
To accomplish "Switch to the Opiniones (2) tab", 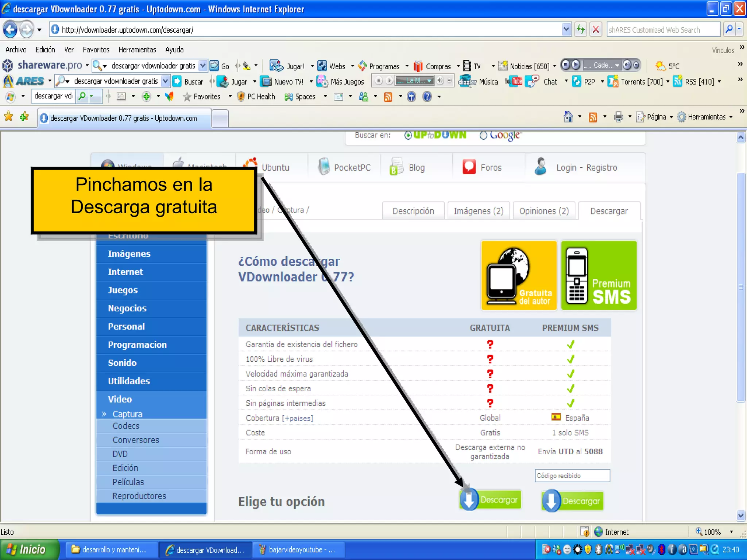I will coord(544,211).
